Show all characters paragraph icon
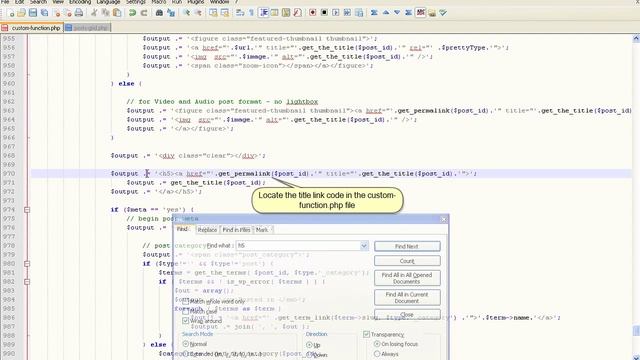This screenshot has width=640, height=360. click(251, 13)
